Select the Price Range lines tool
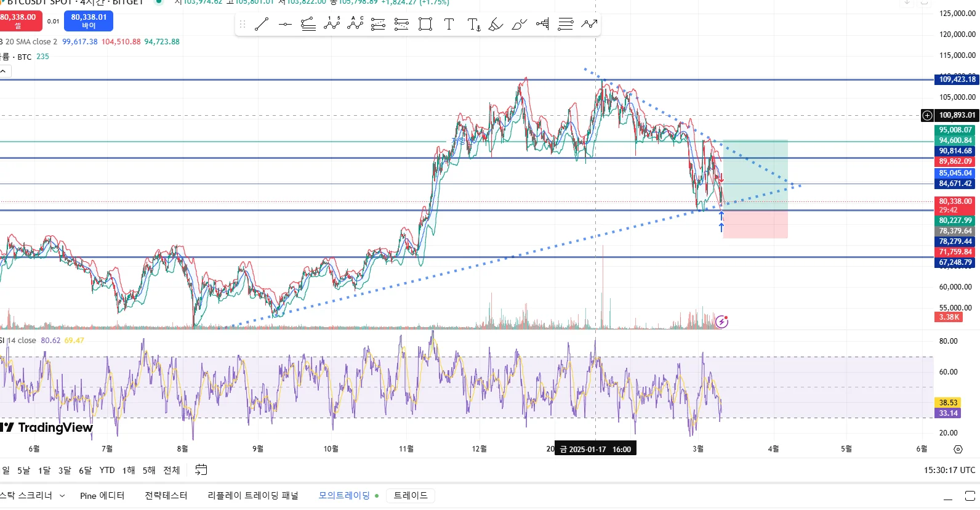The height and width of the screenshot is (510, 980). (566, 24)
